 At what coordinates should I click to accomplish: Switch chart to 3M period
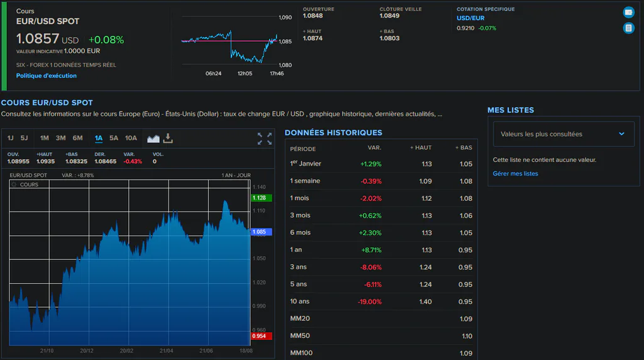tap(61, 138)
